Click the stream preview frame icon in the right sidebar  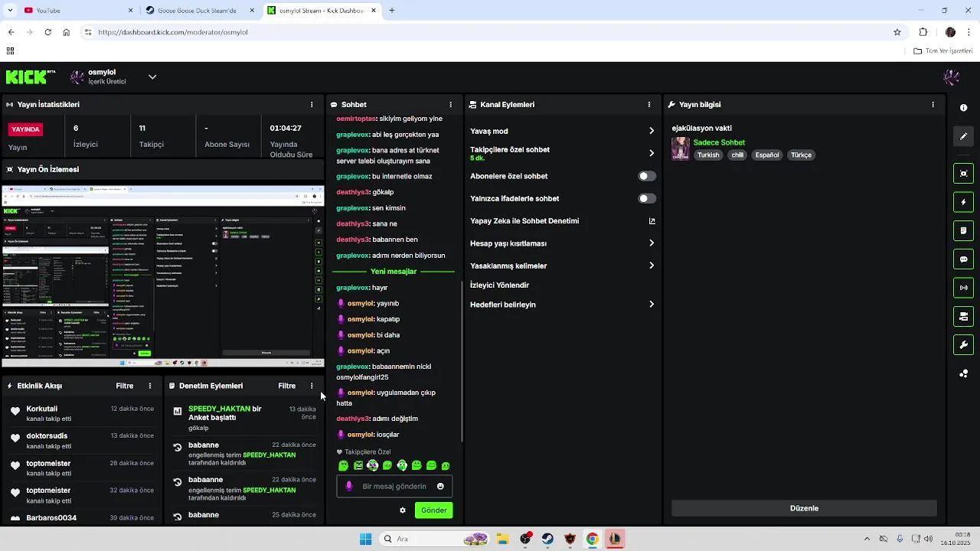pyautogui.click(x=964, y=174)
